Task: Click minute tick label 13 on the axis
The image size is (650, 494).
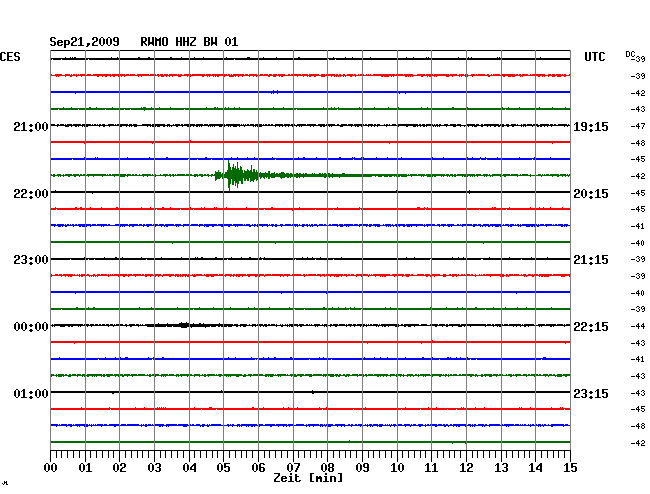Action: 501,468
